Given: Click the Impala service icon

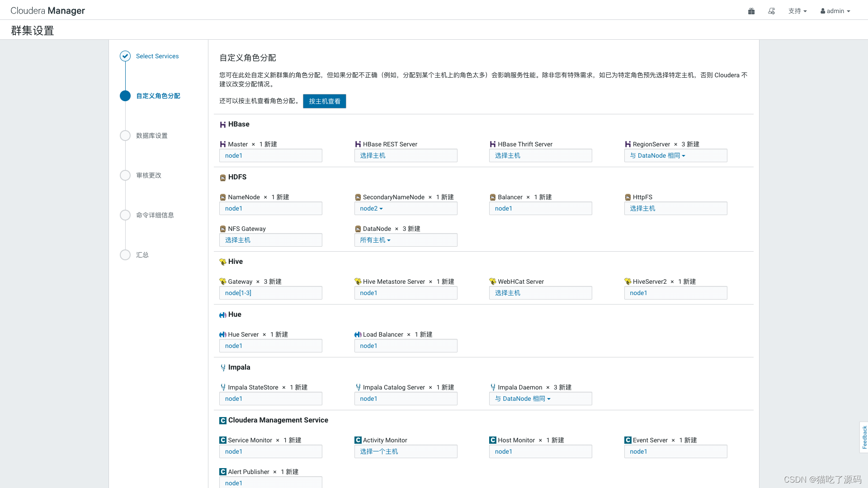Looking at the screenshot, I should click(223, 368).
